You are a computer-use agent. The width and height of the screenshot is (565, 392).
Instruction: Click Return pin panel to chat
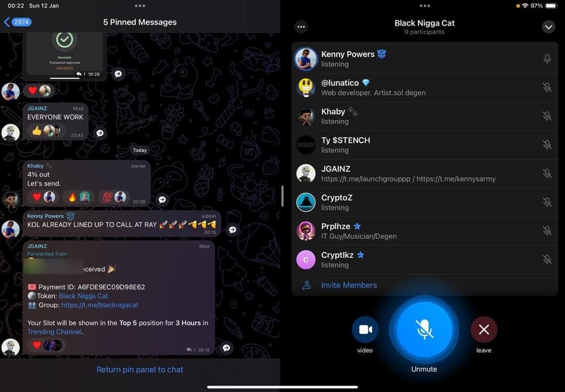pos(140,370)
